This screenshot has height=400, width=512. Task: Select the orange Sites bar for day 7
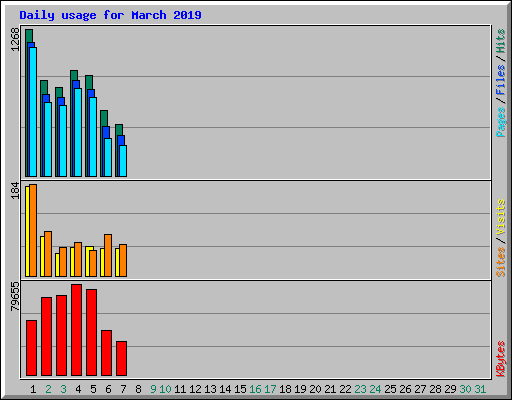tap(123, 260)
